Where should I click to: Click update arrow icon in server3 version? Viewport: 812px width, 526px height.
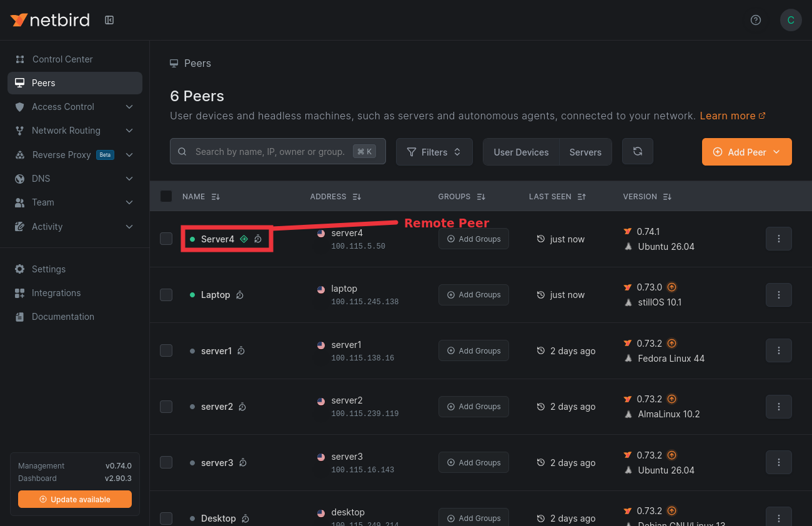coord(672,455)
